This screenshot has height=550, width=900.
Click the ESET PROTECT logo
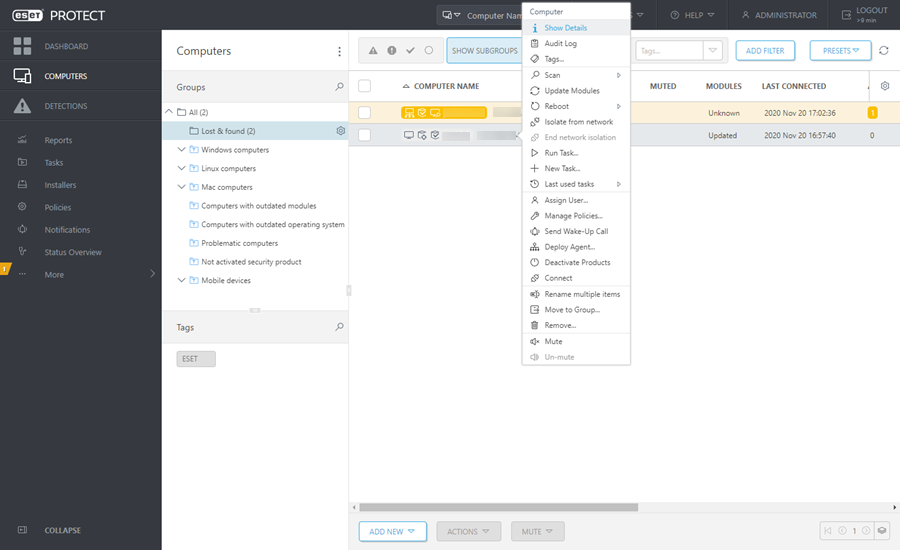[x=59, y=16]
